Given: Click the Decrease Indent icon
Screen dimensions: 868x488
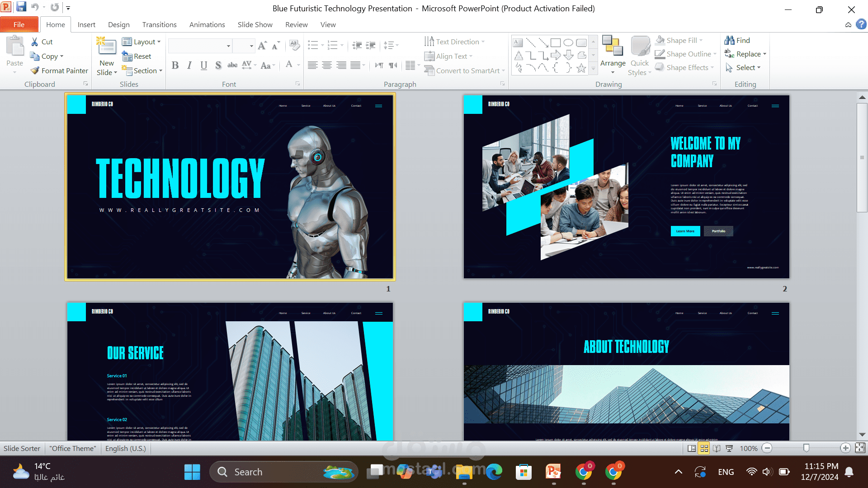Looking at the screenshot, I should [x=357, y=45].
